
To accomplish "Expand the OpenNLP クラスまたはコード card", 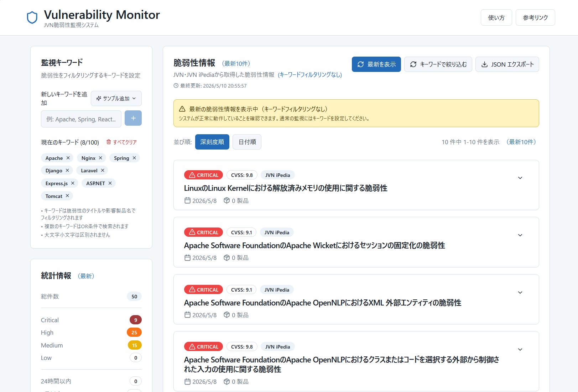I will tap(520, 349).
